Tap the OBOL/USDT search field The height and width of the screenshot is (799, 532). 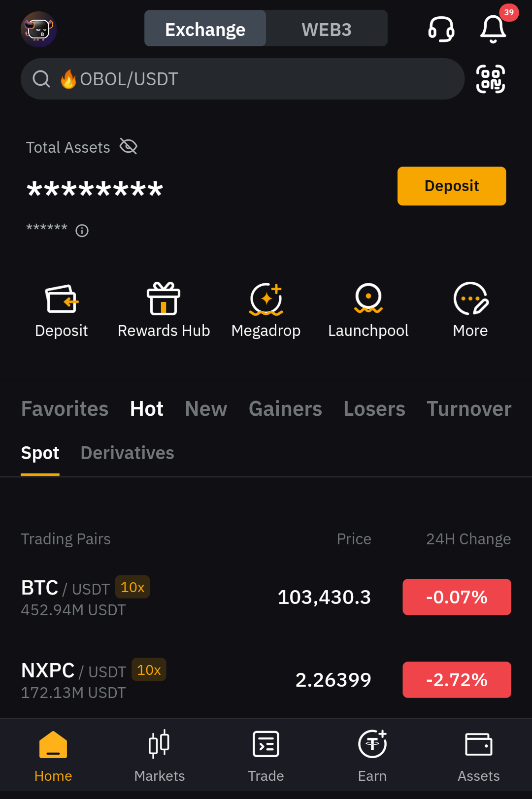(x=242, y=79)
